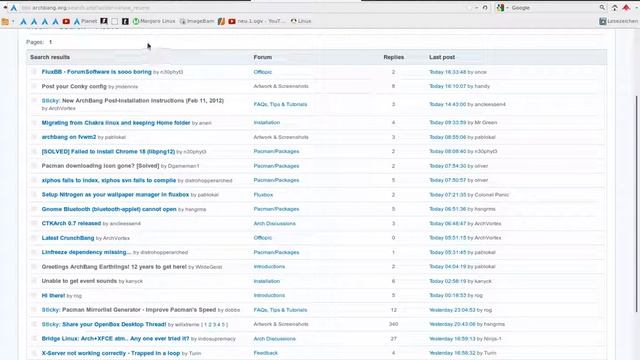Go to the Arch Discussions forum in CTKArch row
Viewport: 640px width, 360px height.
[x=274, y=223]
